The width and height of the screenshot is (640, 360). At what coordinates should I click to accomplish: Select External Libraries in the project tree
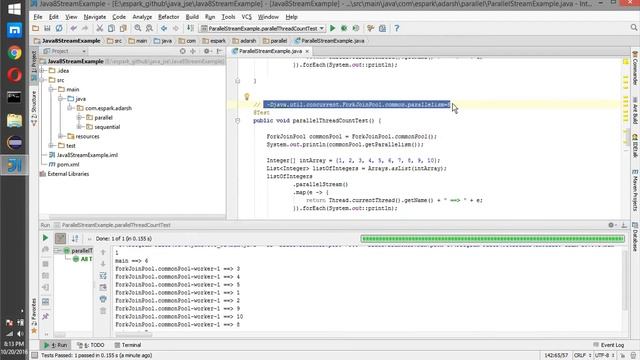(64, 174)
